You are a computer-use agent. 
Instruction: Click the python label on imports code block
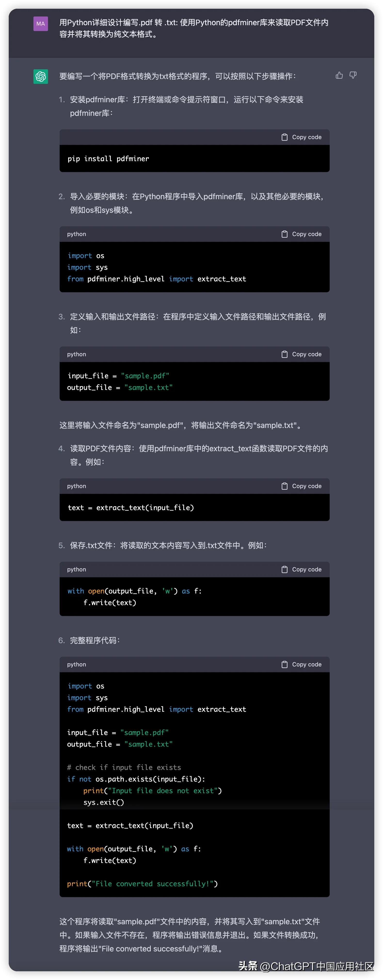pos(76,234)
